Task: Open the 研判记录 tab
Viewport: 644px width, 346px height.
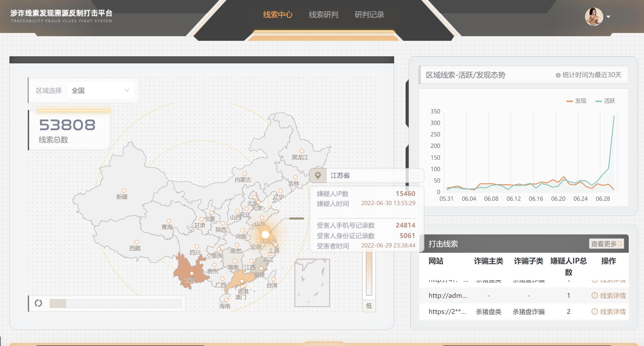Action: click(x=369, y=15)
